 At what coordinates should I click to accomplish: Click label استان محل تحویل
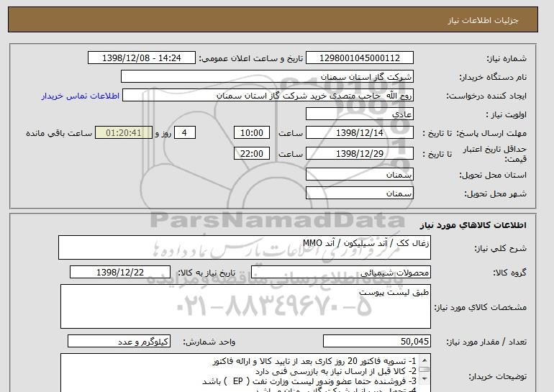(493, 175)
